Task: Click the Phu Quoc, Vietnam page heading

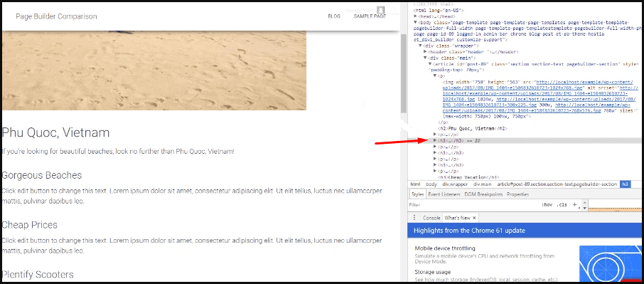Action: 56,133
